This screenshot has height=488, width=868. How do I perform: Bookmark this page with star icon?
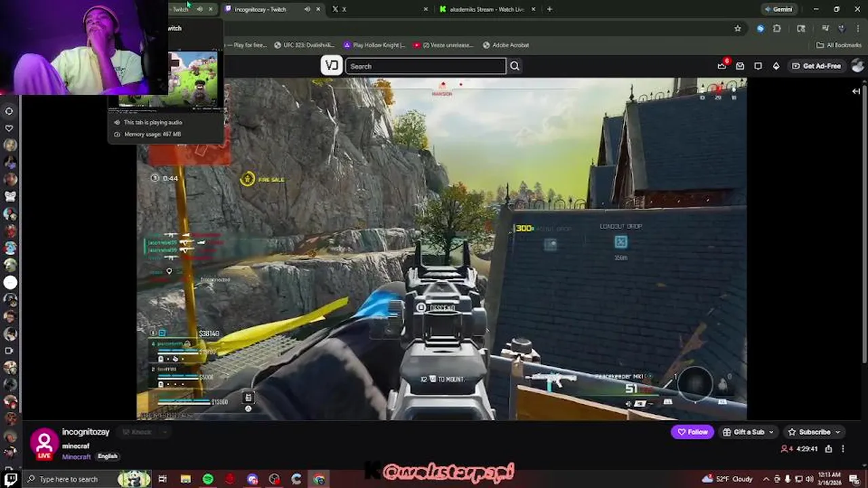[738, 28]
